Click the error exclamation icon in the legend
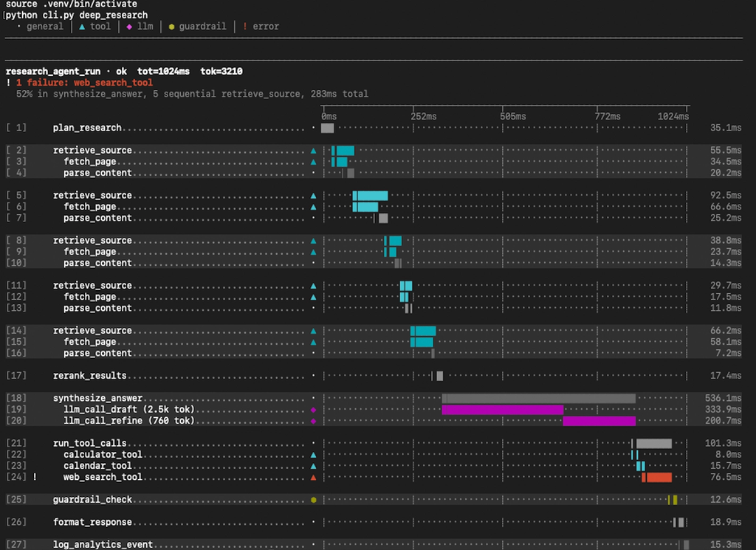The height and width of the screenshot is (550, 756). pyautogui.click(x=245, y=27)
